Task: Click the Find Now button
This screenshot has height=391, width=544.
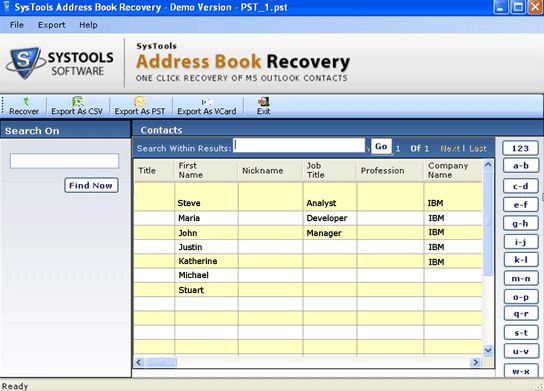Action: [x=91, y=186]
